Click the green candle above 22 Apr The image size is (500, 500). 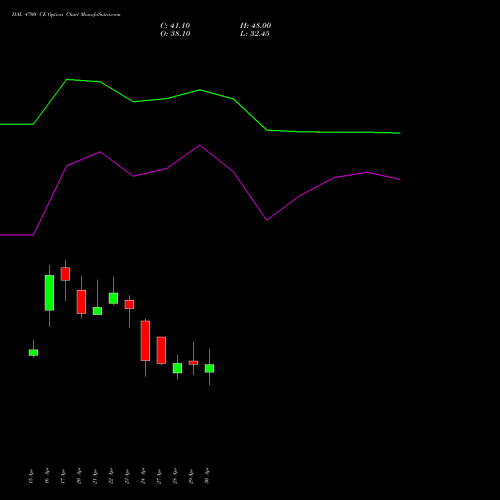(x=113, y=298)
